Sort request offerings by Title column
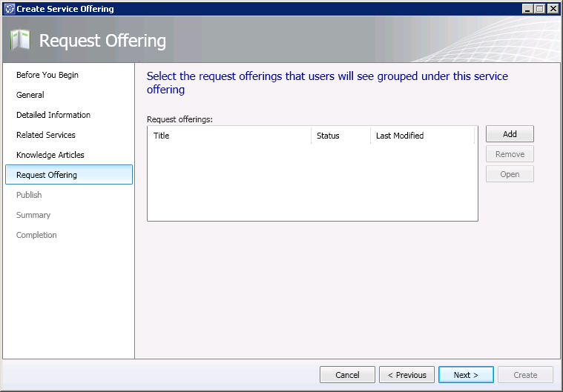Viewport: 563px width, 392px height. pyautogui.click(x=228, y=136)
